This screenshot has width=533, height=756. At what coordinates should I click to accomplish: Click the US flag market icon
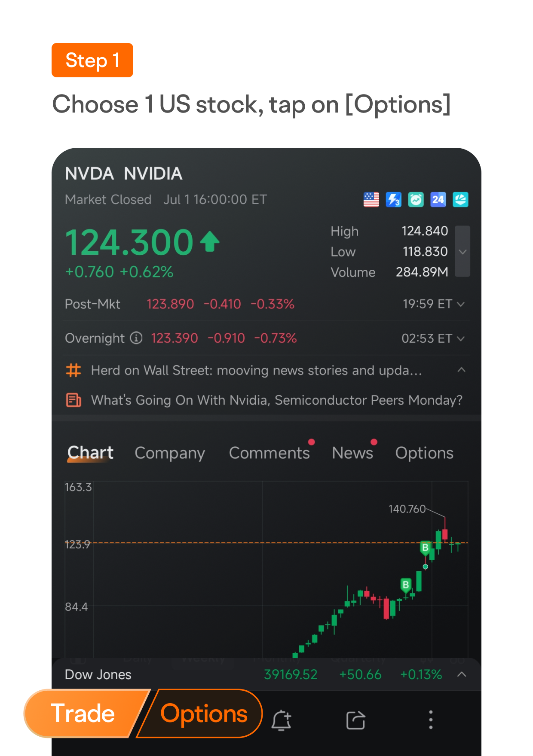point(371,200)
